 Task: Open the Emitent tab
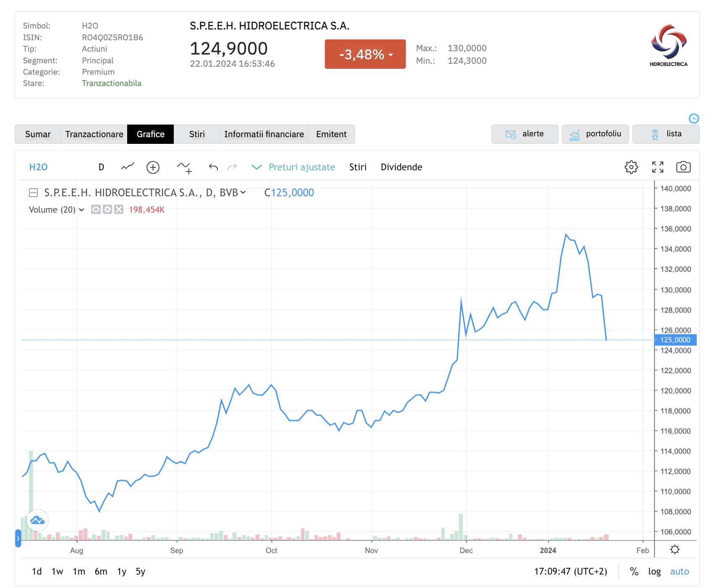(x=332, y=134)
